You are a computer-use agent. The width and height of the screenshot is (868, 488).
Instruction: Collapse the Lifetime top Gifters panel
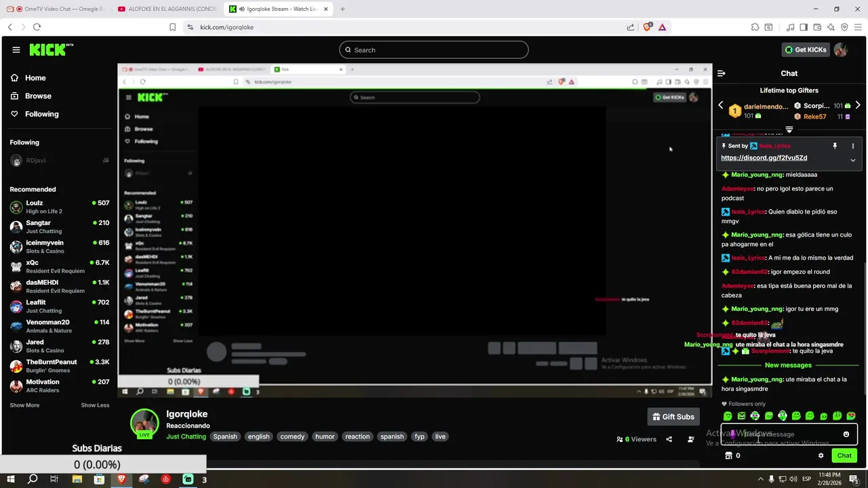click(789, 129)
